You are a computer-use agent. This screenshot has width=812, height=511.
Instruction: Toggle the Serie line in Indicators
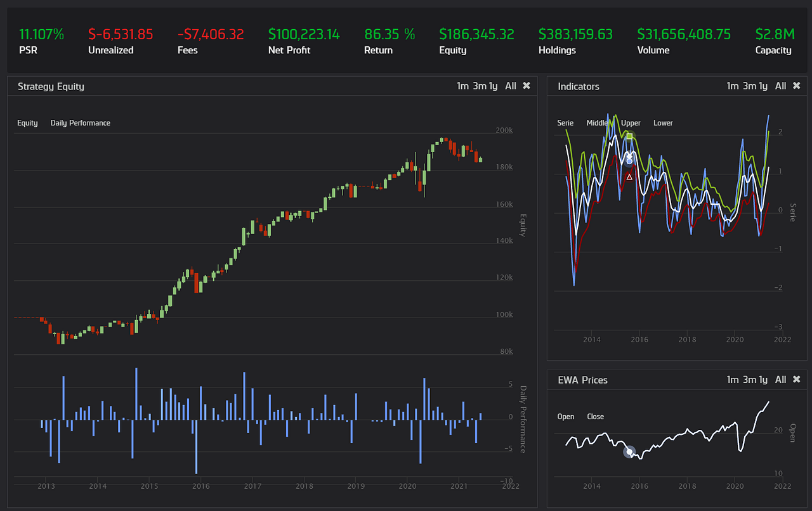(x=565, y=122)
